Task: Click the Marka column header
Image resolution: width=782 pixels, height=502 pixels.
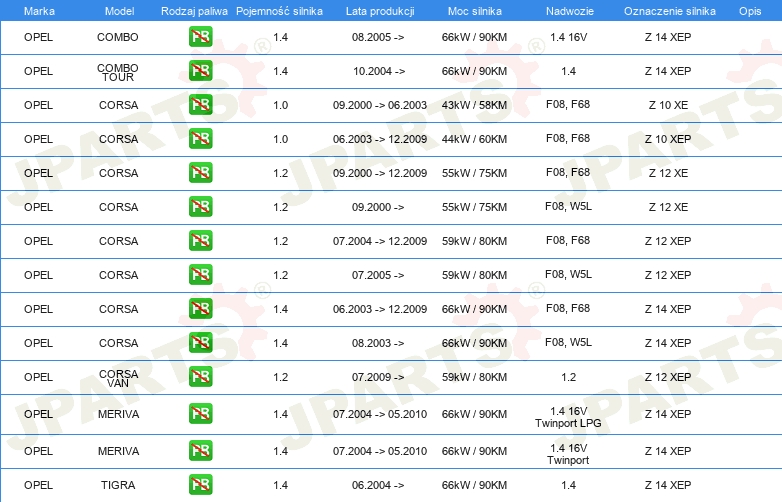Action: coord(39,11)
